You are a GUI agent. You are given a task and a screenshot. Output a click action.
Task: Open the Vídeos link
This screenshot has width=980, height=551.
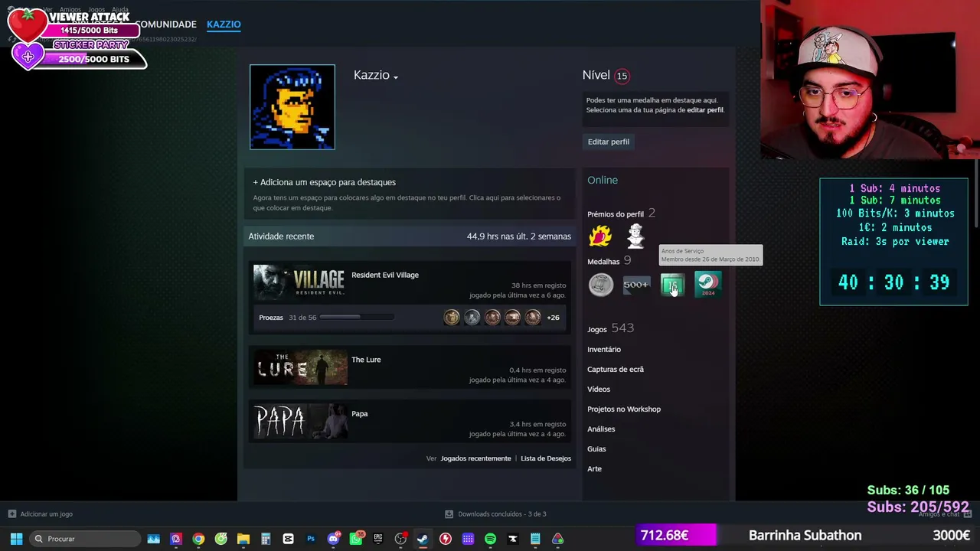pyautogui.click(x=599, y=390)
